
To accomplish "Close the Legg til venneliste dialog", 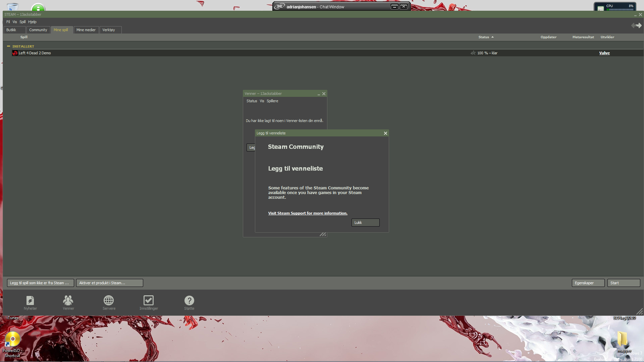I will coord(385,133).
